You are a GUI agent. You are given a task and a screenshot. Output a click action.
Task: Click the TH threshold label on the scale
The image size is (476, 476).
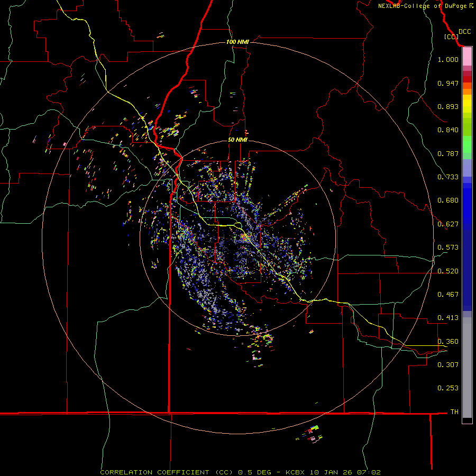pyautogui.click(x=454, y=411)
